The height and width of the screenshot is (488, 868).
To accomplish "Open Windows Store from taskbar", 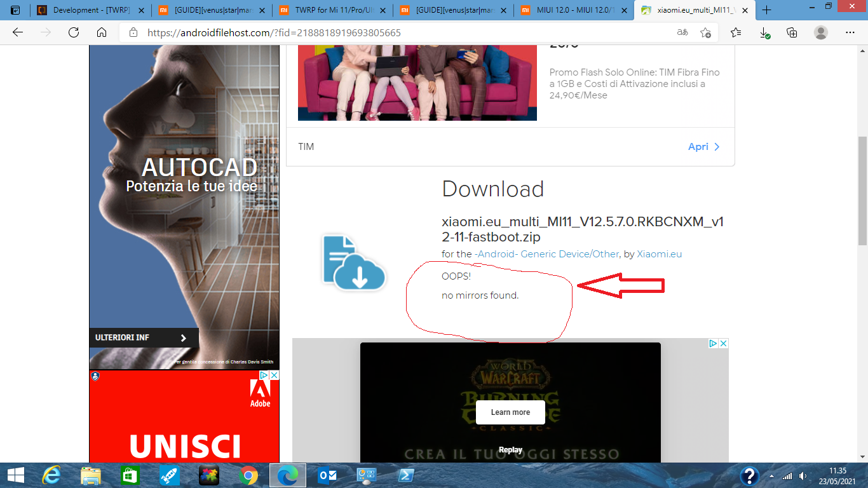I will pyautogui.click(x=130, y=475).
